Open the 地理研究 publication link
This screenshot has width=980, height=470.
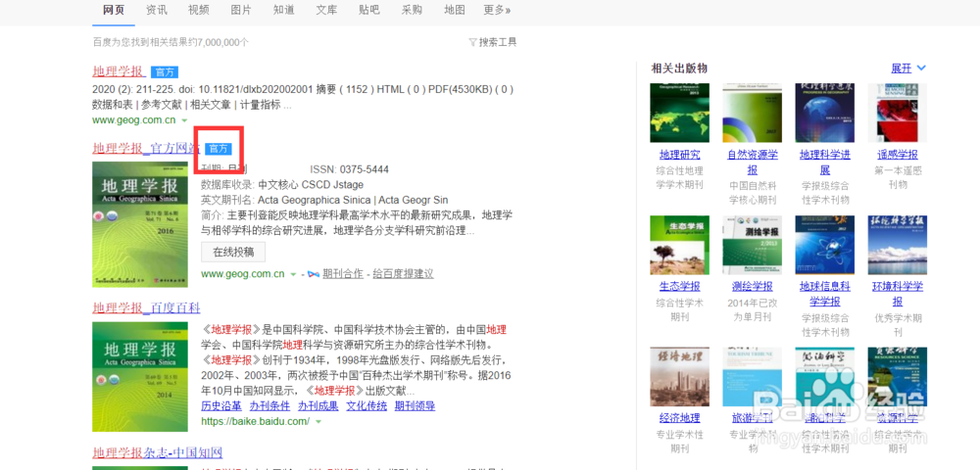pos(679,155)
